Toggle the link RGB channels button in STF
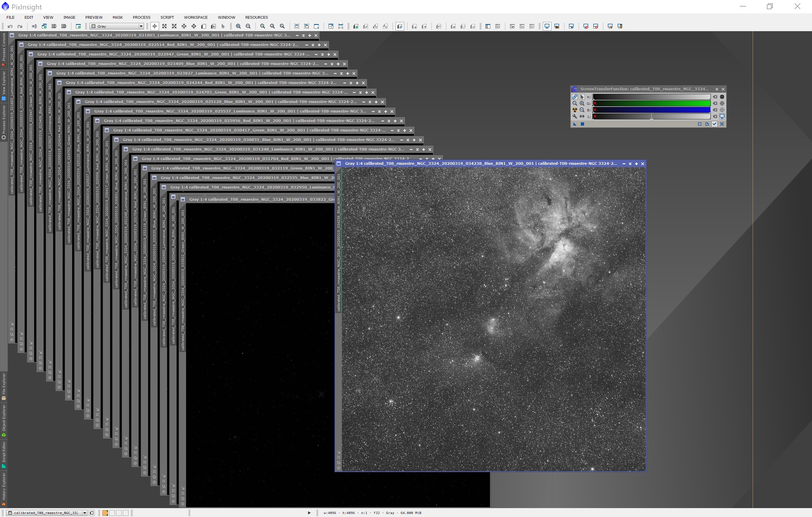Image resolution: width=812 pixels, height=517 pixels. click(x=575, y=97)
